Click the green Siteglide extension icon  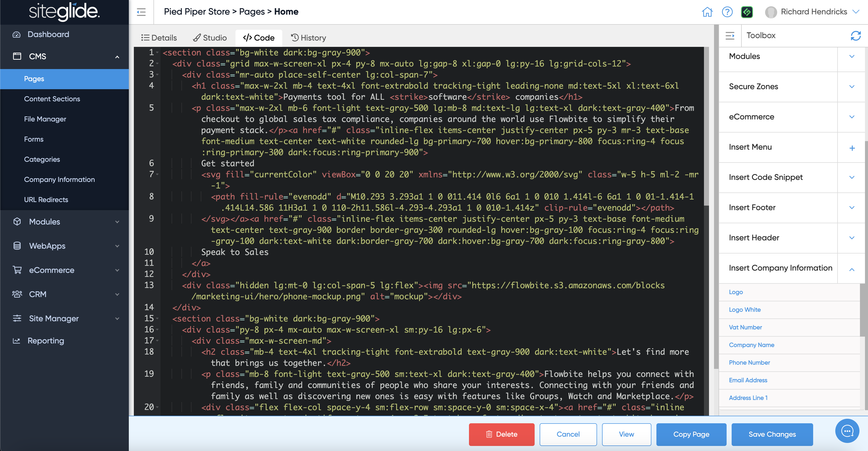(x=747, y=12)
